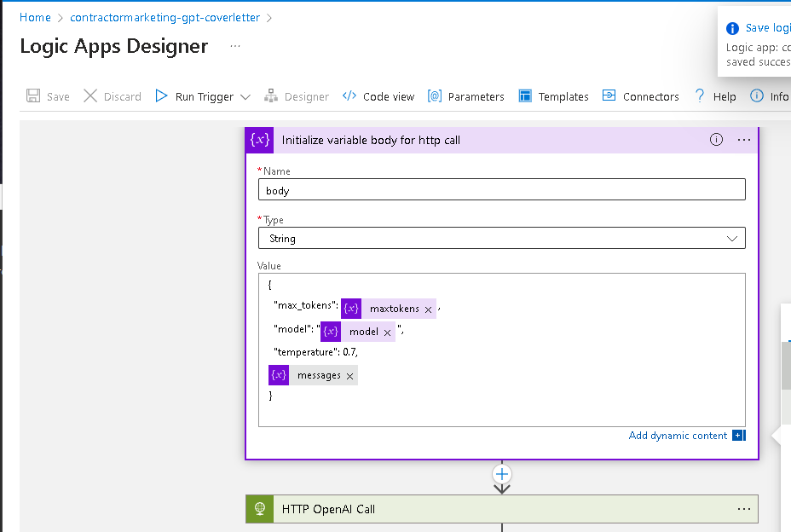Image resolution: width=791 pixels, height=532 pixels.
Task: Open Parameters panel
Action: (465, 95)
